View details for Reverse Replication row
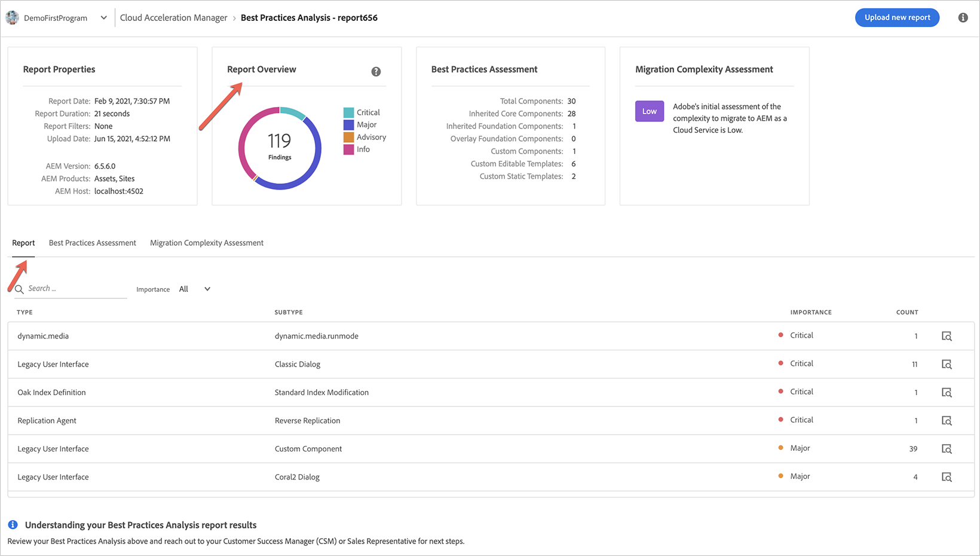 coord(947,420)
